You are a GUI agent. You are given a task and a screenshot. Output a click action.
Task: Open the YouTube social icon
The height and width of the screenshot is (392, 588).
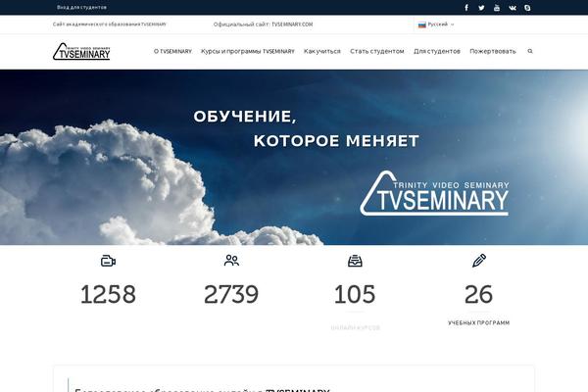(x=497, y=8)
